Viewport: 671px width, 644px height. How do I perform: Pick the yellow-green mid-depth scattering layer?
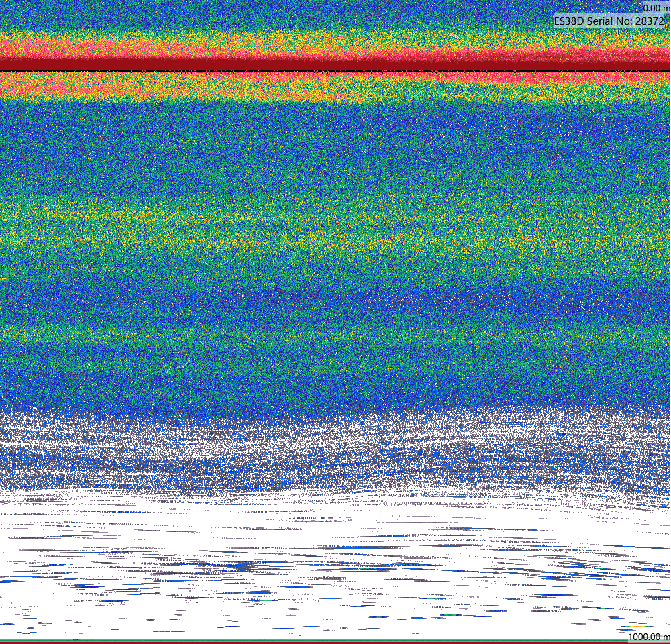(x=335, y=227)
